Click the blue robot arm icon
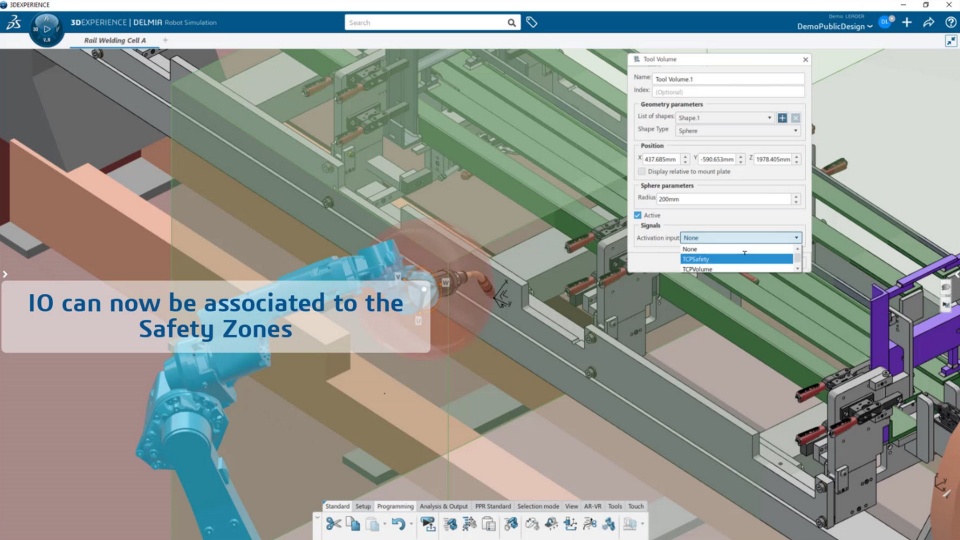This screenshot has width=960, height=540. [609, 524]
